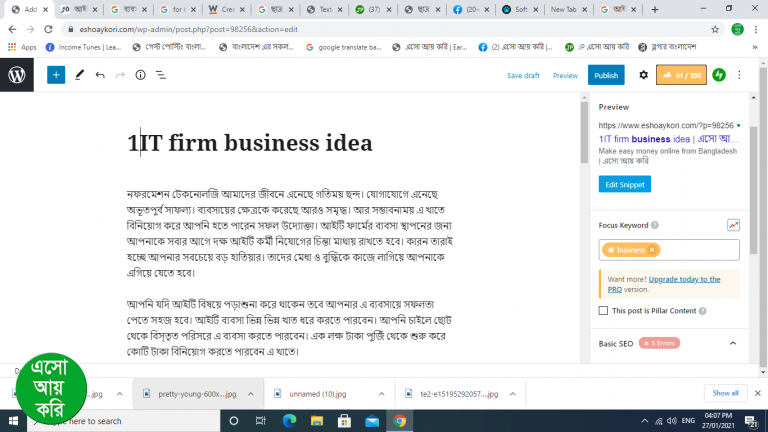Open the Rank Math 61/100 score panel
The height and width of the screenshot is (432, 768).
click(681, 75)
